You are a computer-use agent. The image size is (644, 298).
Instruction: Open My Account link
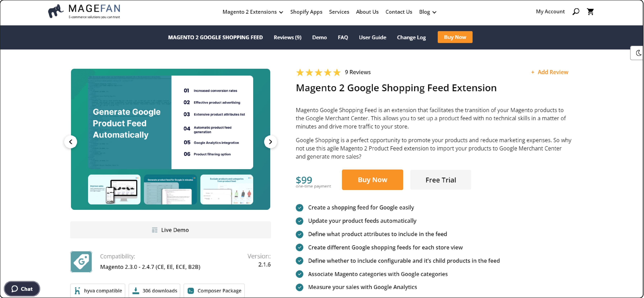click(x=550, y=12)
